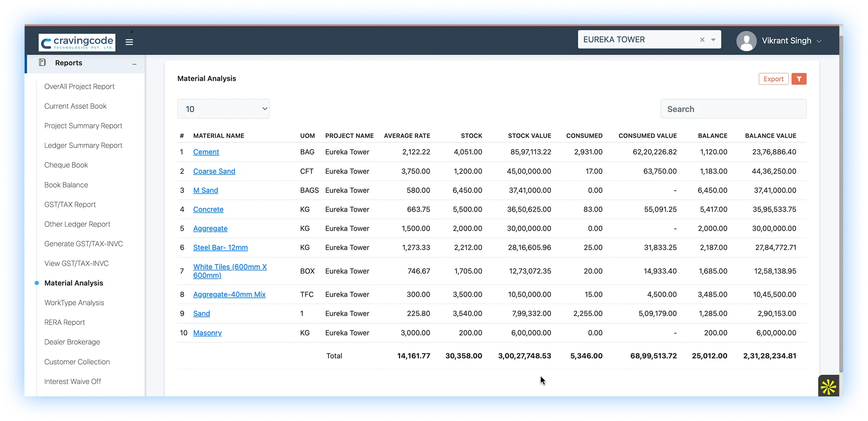Open the White Tiles (600mm X 600mm) link
This screenshot has width=868, height=421.
tap(230, 271)
